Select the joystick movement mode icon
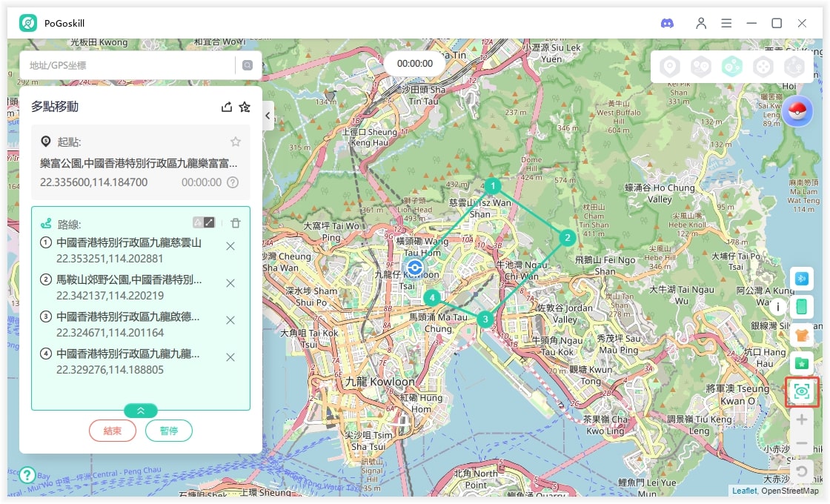Screen dimensions: 830x504 pyautogui.click(x=763, y=67)
